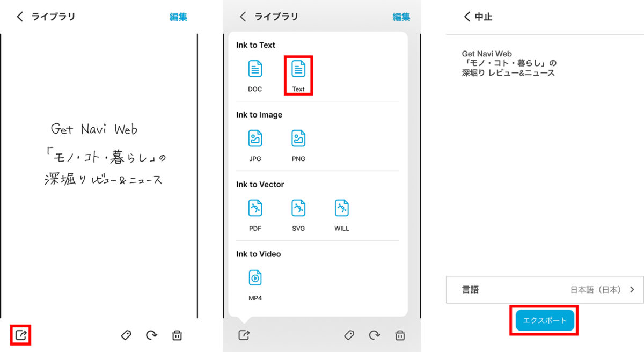The height and width of the screenshot is (352, 644).
Task: Tap 編集 in left screen header
Action: click(178, 17)
